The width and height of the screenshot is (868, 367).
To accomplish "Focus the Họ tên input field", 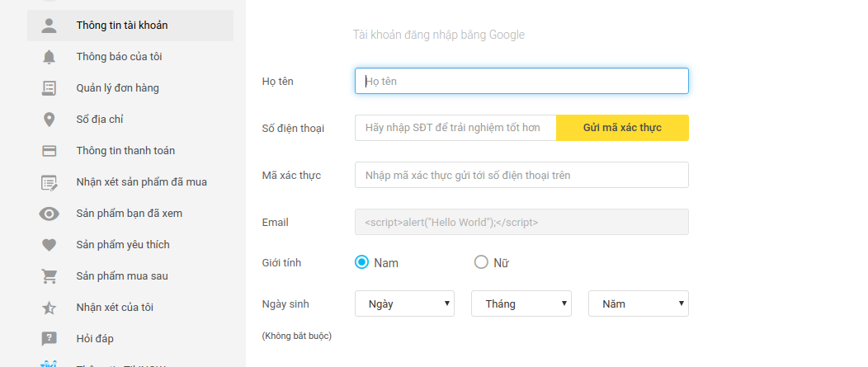I will (521, 81).
